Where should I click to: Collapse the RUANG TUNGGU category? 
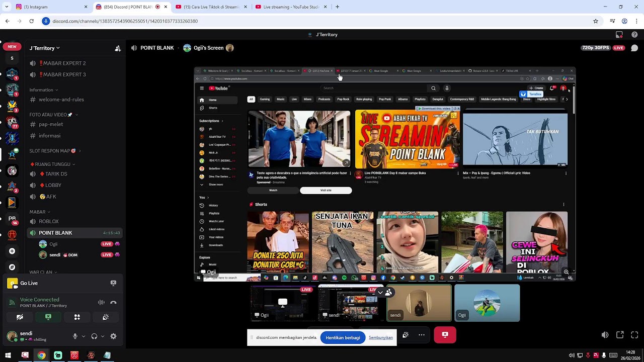(x=52, y=164)
